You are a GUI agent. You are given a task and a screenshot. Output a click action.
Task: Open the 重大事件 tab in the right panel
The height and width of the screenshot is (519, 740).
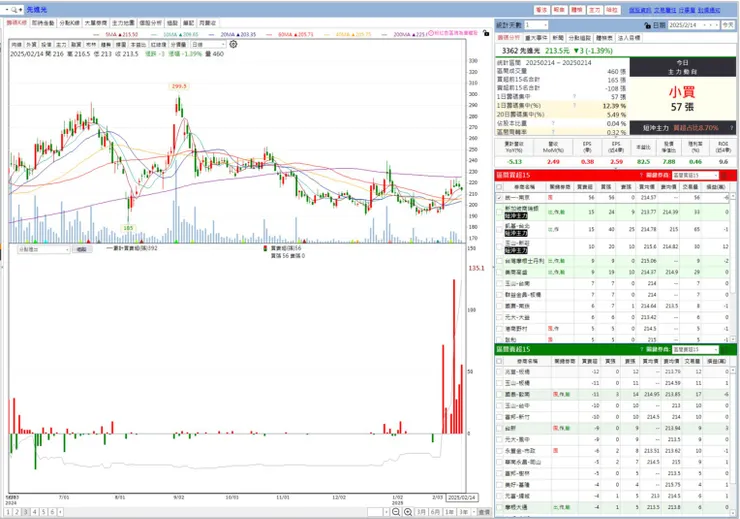tap(536, 38)
